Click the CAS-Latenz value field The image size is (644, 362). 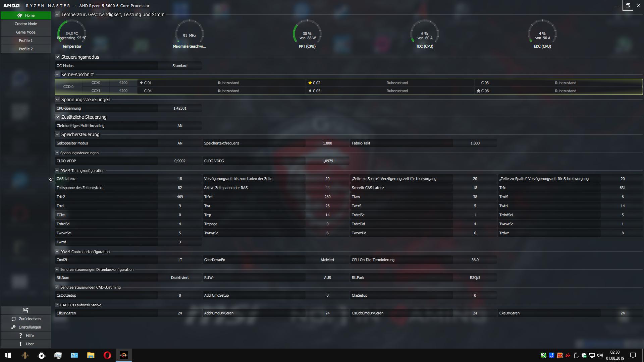tap(180, 179)
